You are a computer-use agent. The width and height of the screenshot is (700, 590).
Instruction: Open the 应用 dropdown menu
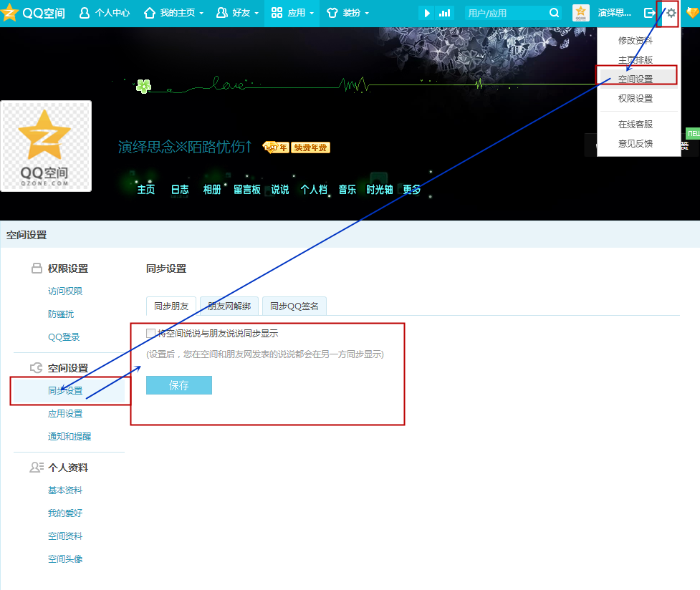tap(292, 13)
